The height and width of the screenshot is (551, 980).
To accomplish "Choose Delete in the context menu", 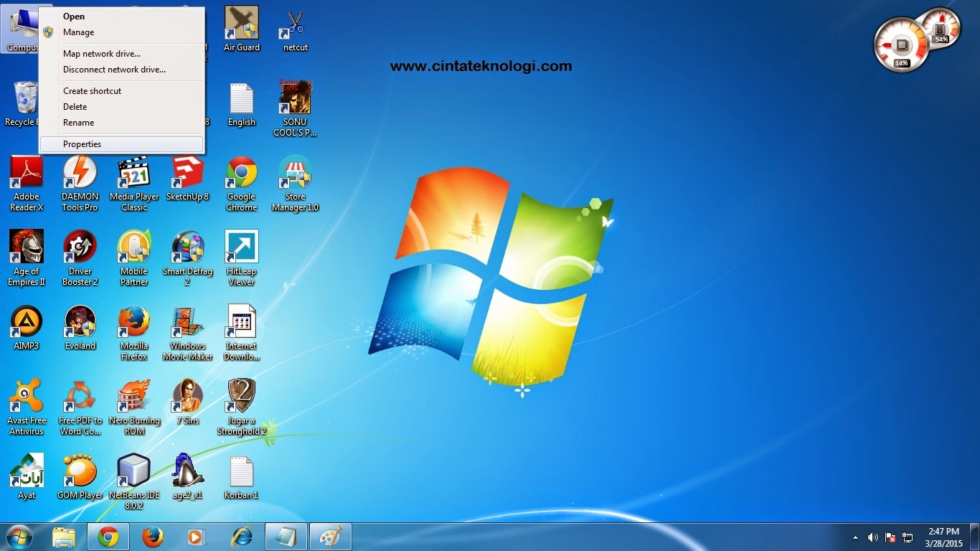I will click(122, 107).
